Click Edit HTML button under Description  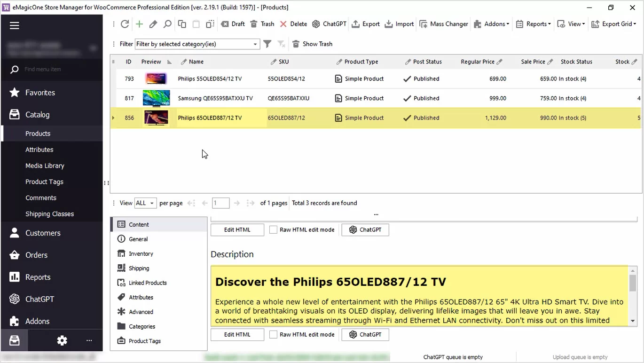coord(237,335)
